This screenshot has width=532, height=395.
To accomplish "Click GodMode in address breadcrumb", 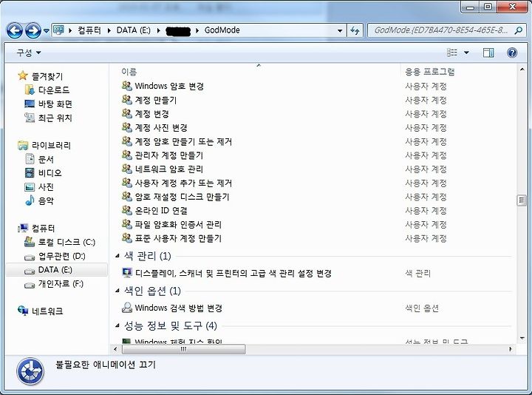I will point(222,30).
